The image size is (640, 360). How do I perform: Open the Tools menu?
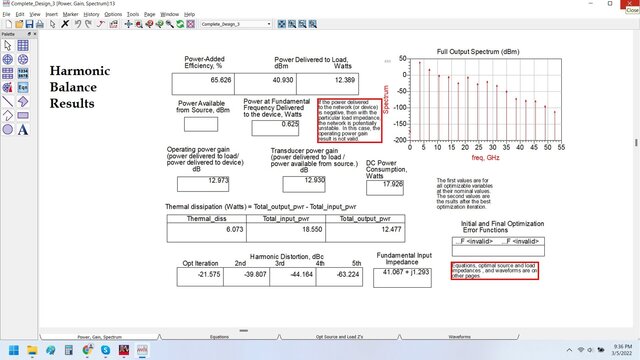tap(133, 14)
